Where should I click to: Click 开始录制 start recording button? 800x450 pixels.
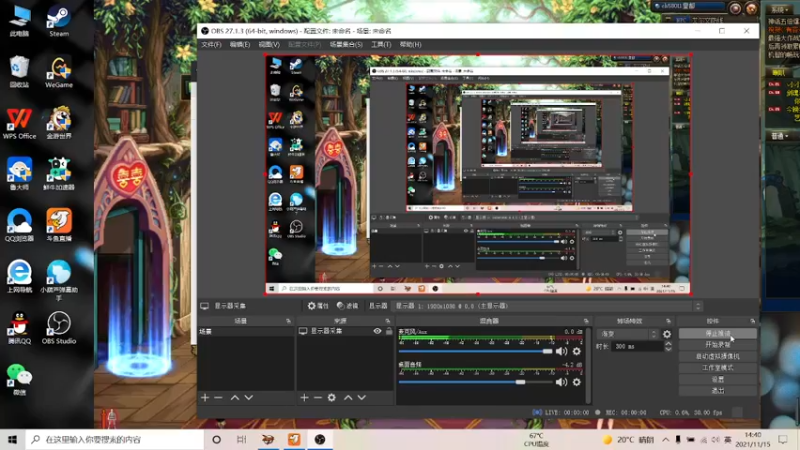[717, 345]
